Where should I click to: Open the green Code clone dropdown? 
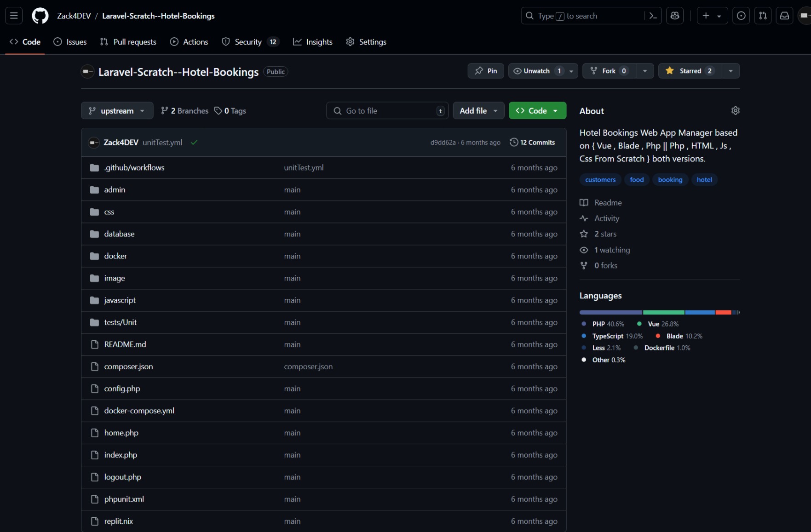[537, 111]
